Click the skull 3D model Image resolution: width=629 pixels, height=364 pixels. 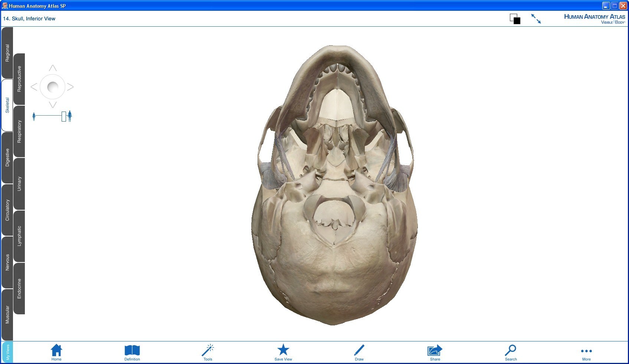pyautogui.click(x=334, y=185)
